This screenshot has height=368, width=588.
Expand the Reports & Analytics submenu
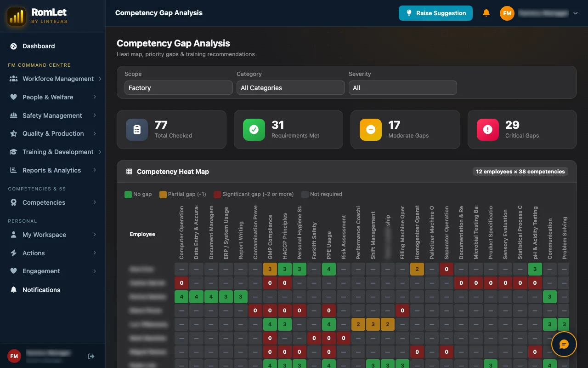coord(95,170)
